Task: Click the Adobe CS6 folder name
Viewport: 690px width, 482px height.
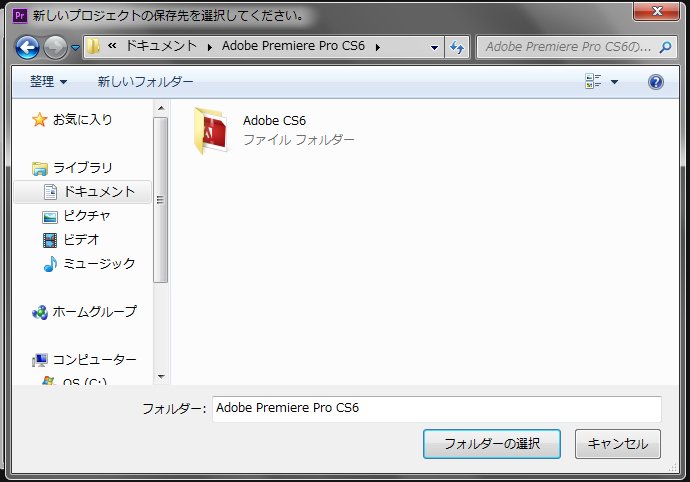Action: pyautogui.click(x=274, y=121)
